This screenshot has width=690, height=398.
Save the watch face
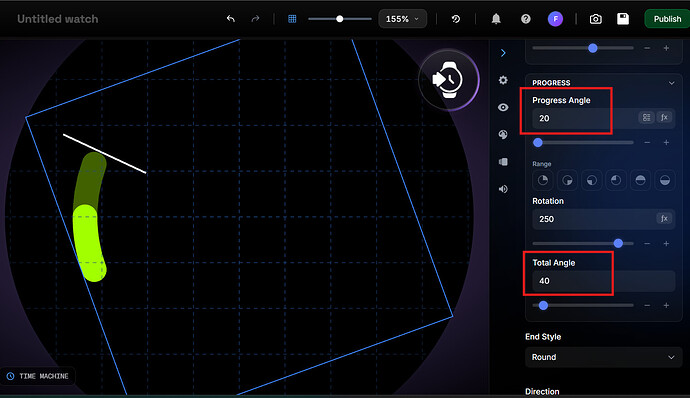click(623, 19)
